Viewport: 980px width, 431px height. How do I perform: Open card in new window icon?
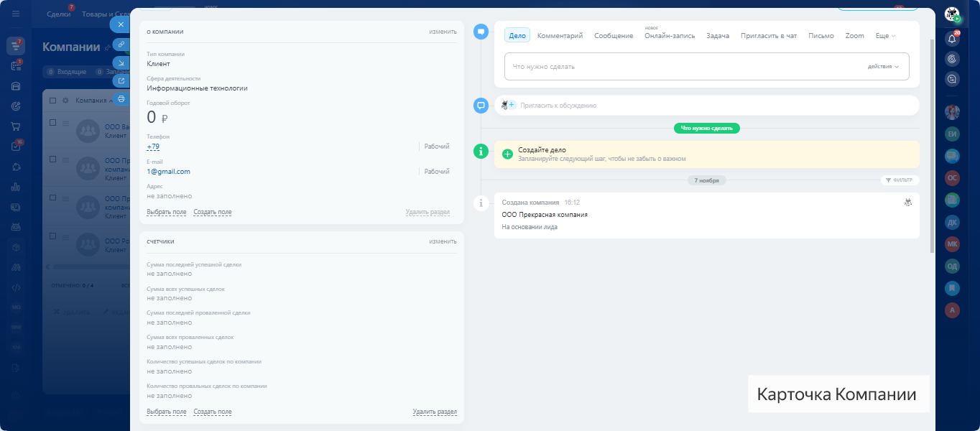point(121,80)
